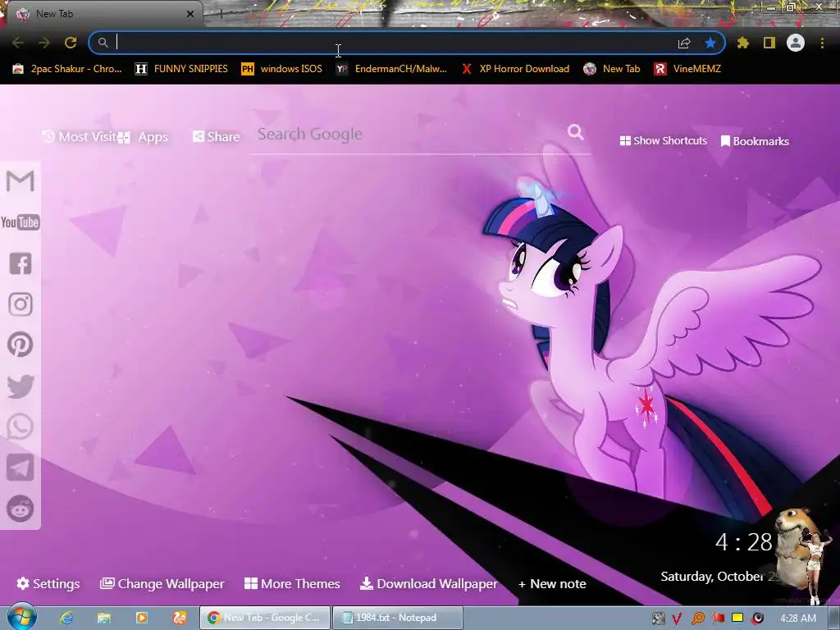Switch to 1984.txt - Notepad window
Viewport: 840px width, 630px height.
point(398,618)
